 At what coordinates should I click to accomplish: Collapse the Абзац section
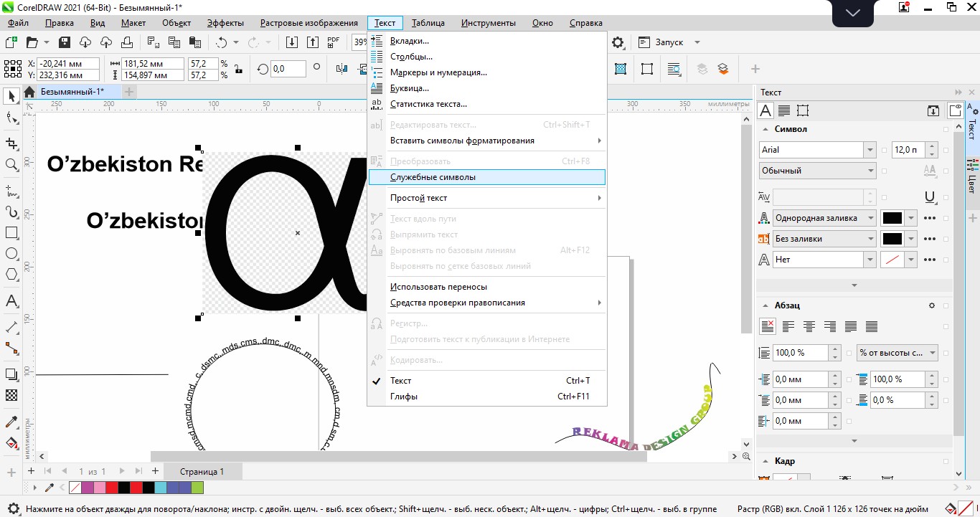(765, 305)
